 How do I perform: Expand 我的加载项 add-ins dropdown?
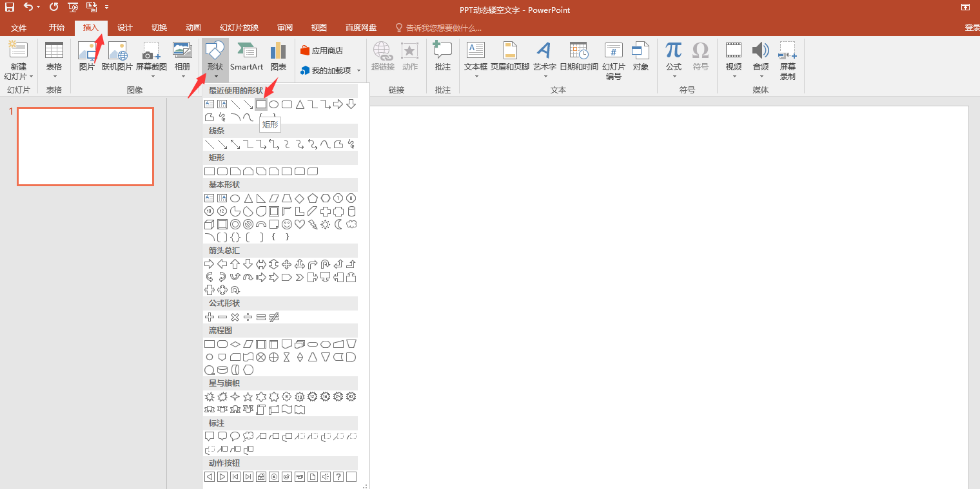[358, 70]
